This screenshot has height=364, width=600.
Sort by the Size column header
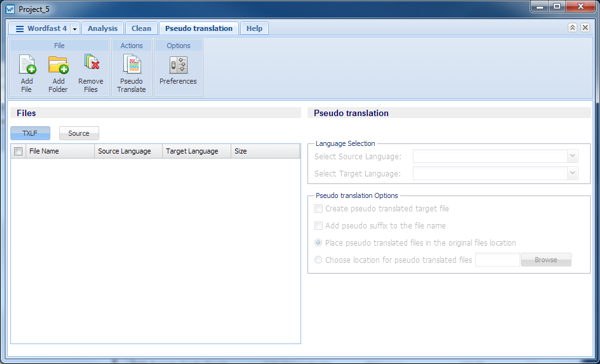click(x=266, y=151)
